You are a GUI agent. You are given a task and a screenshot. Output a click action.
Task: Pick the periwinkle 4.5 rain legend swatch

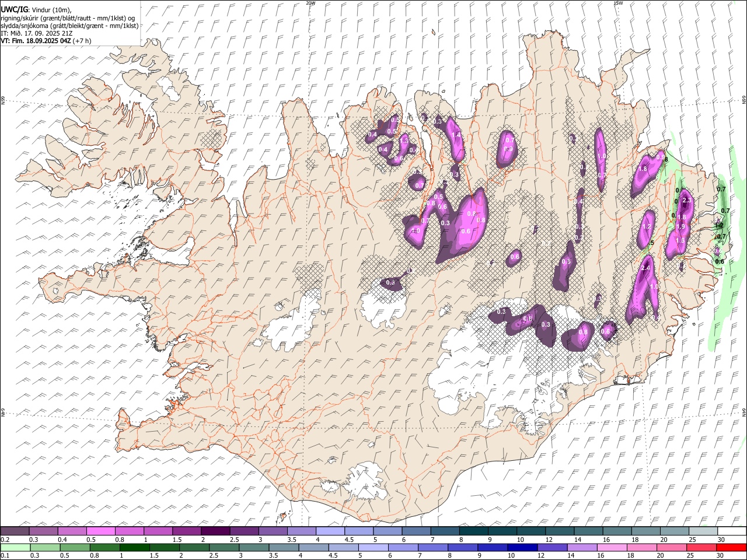coord(343,548)
